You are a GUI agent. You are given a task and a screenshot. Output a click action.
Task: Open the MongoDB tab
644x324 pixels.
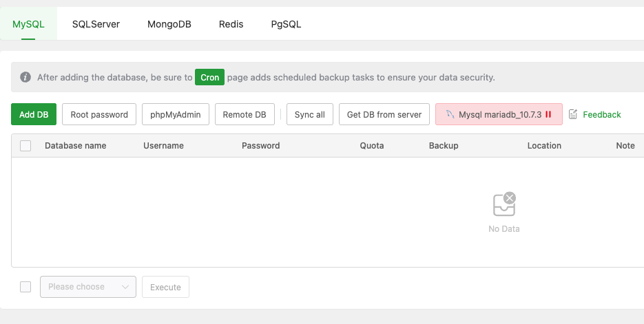[169, 24]
